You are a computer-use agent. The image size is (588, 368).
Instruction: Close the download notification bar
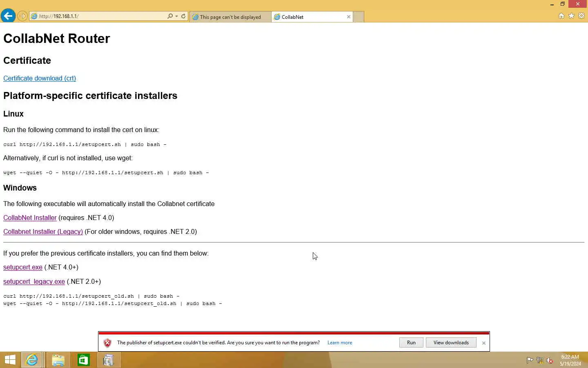point(483,343)
